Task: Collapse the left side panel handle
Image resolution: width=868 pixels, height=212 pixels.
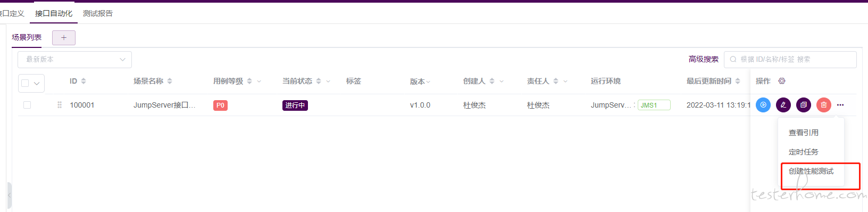Action: tap(9, 195)
